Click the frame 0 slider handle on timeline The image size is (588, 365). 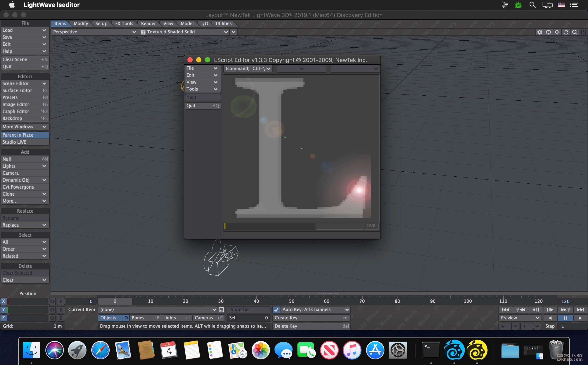pyautogui.click(x=115, y=301)
